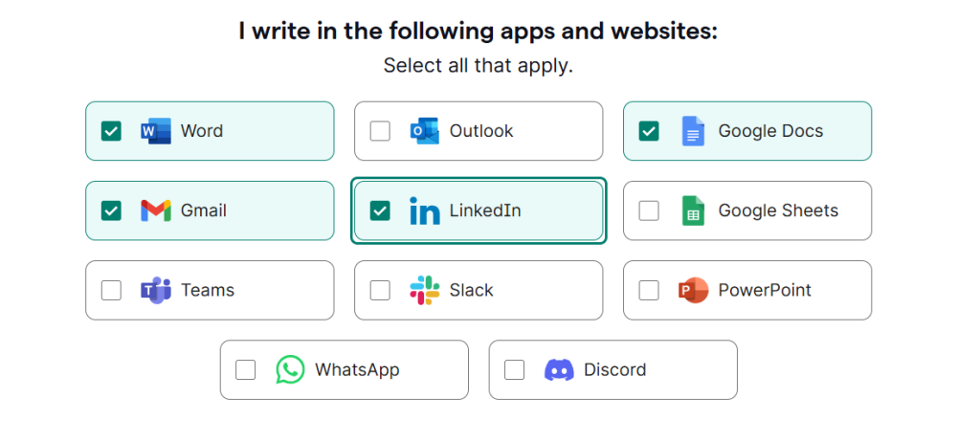
Task: Click the Google Sheets icon
Action: [693, 210]
